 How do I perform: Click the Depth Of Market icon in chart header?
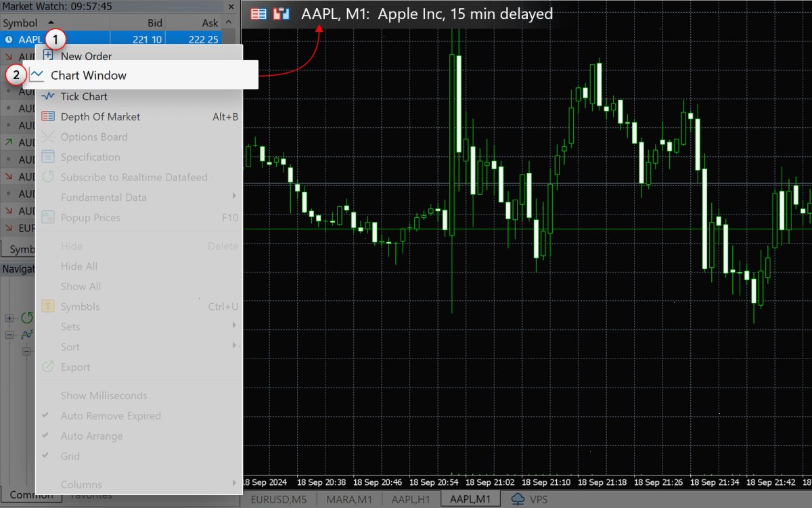pyautogui.click(x=258, y=14)
